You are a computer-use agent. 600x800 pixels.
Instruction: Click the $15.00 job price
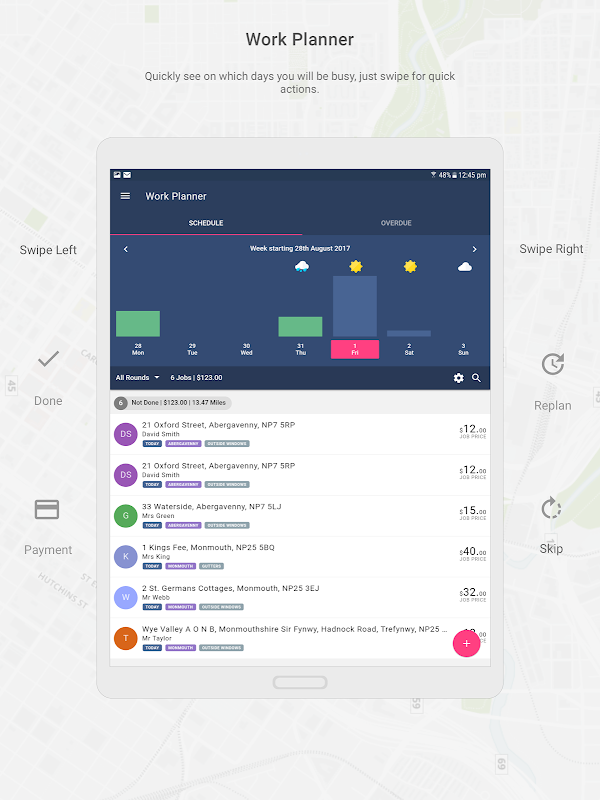[473, 511]
